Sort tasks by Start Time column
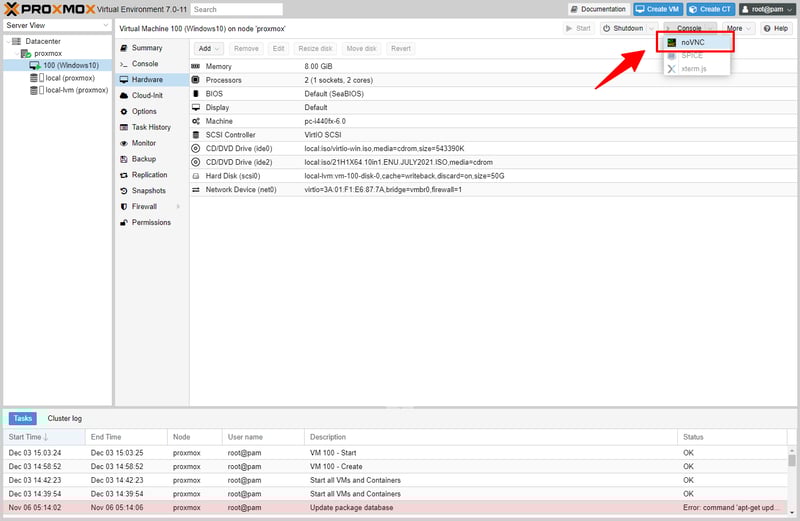The width and height of the screenshot is (800, 521). tap(28, 437)
